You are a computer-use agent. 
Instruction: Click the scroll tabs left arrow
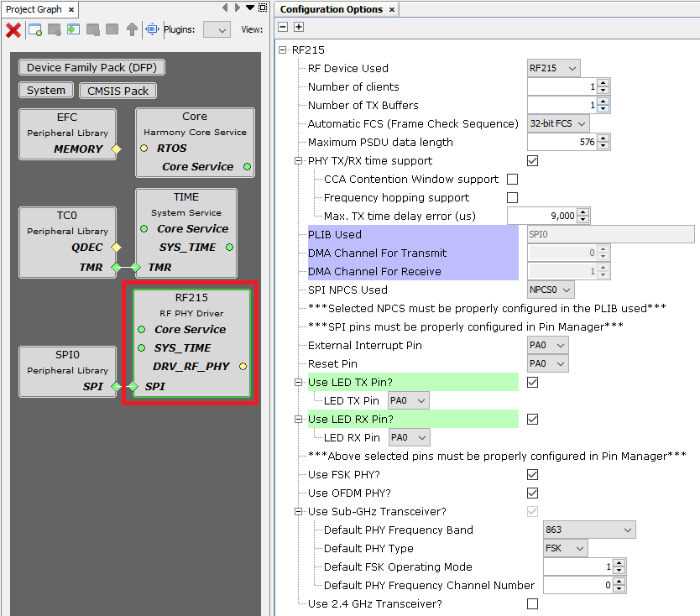coord(225,8)
